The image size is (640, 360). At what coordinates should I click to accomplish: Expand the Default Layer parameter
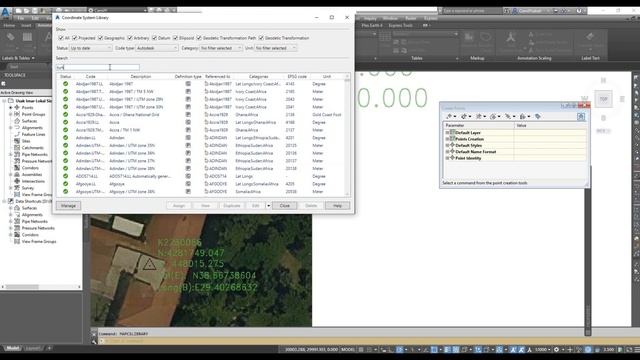(447, 133)
